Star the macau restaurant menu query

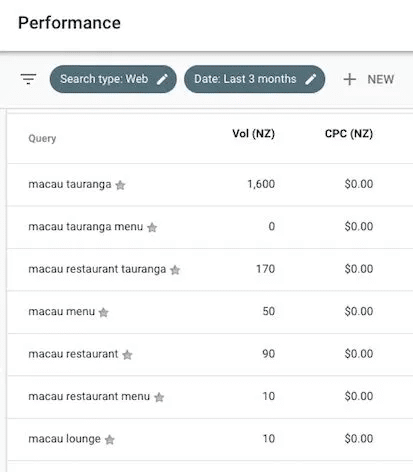click(159, 397)
